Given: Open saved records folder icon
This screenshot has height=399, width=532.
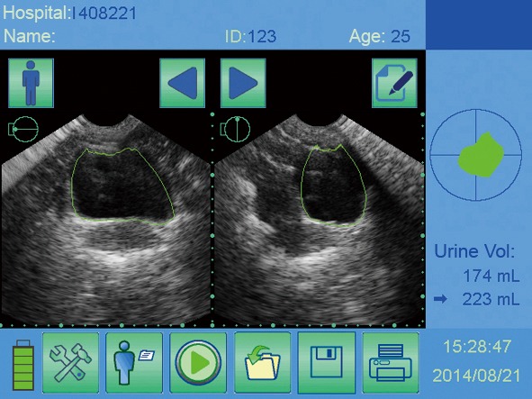Looking at the screenshot, I should coord(262,363).
